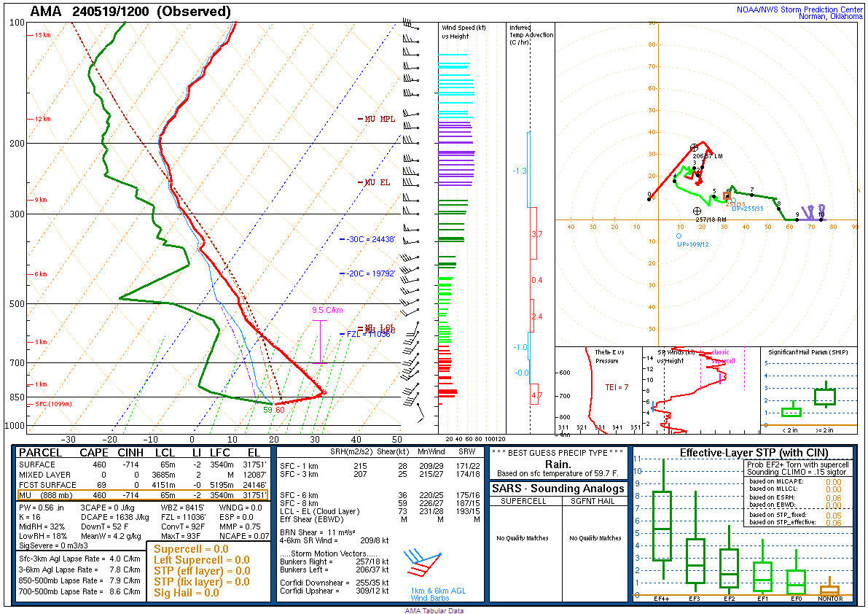Click the EF4+ box plot
The width and height of the screenshot is (868, 614).
click(662, 525)
